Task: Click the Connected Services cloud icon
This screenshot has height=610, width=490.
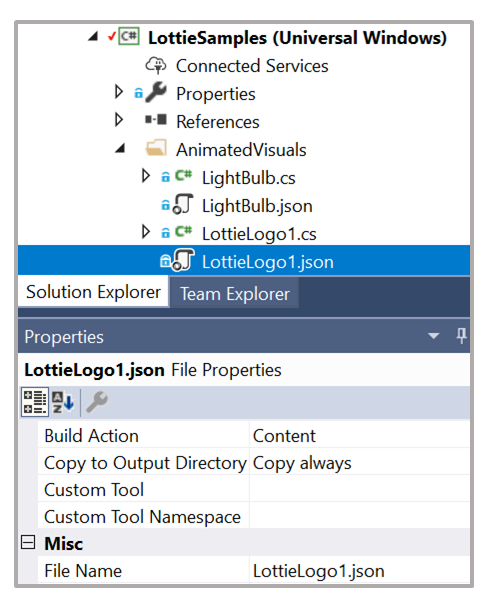Action: pyautogui.click(x=156, y=65)
